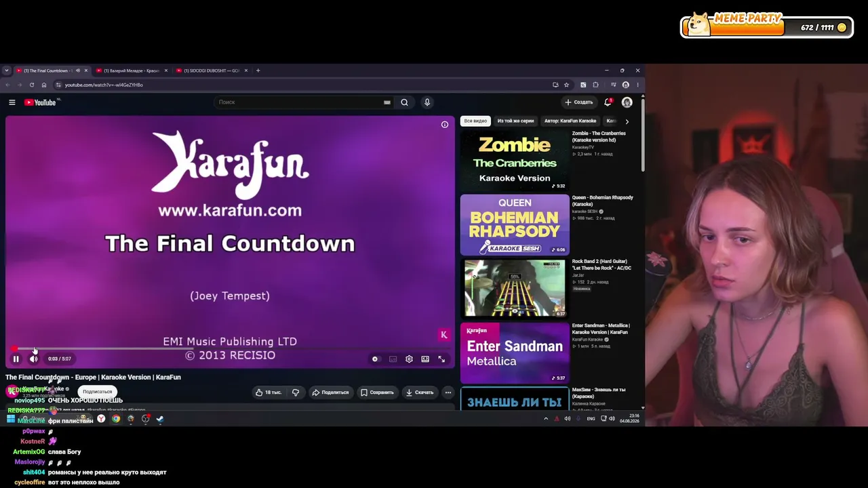Open the YouTube guide hamburger menu
868x488 pixels.
(12, 102)
